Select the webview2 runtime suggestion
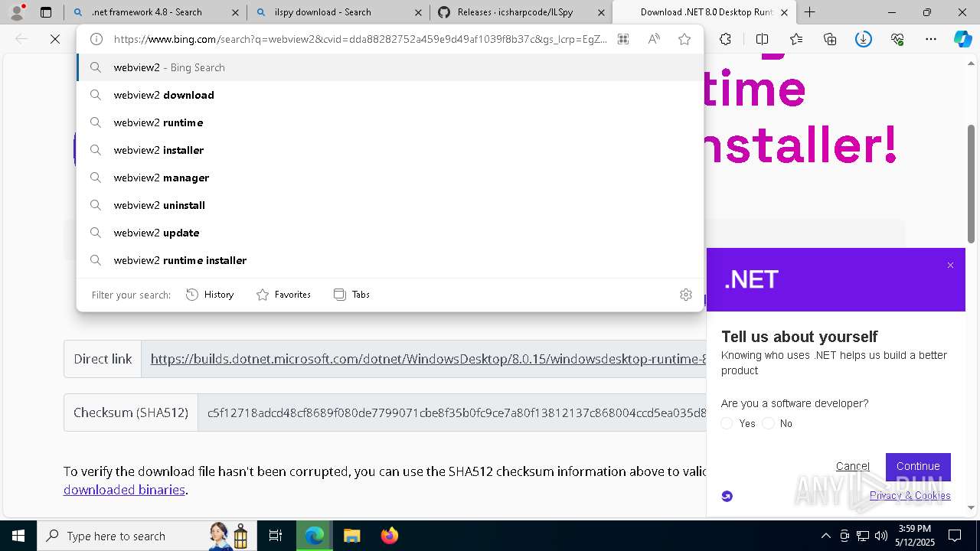The image size is (980, 551). coord(390,122)
